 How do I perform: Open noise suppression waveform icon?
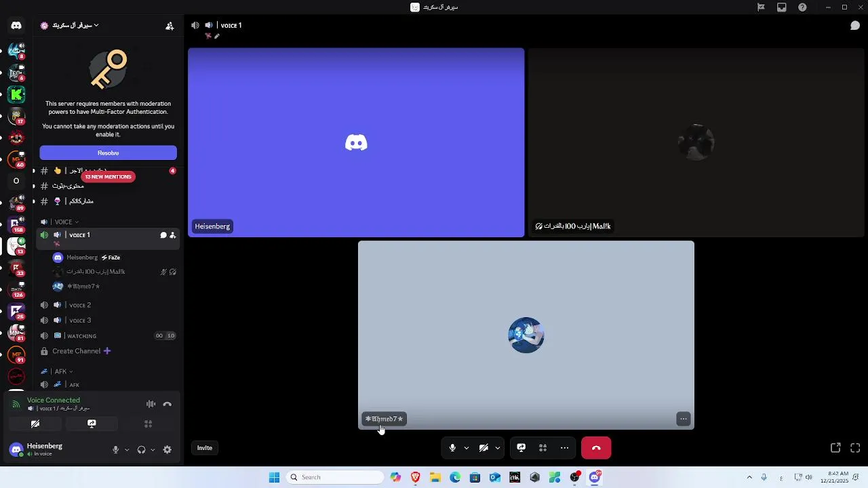tap(151, 404)
